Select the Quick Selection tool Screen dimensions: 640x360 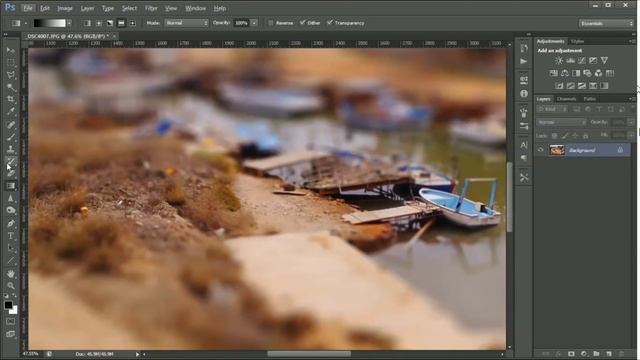(11, 87)
